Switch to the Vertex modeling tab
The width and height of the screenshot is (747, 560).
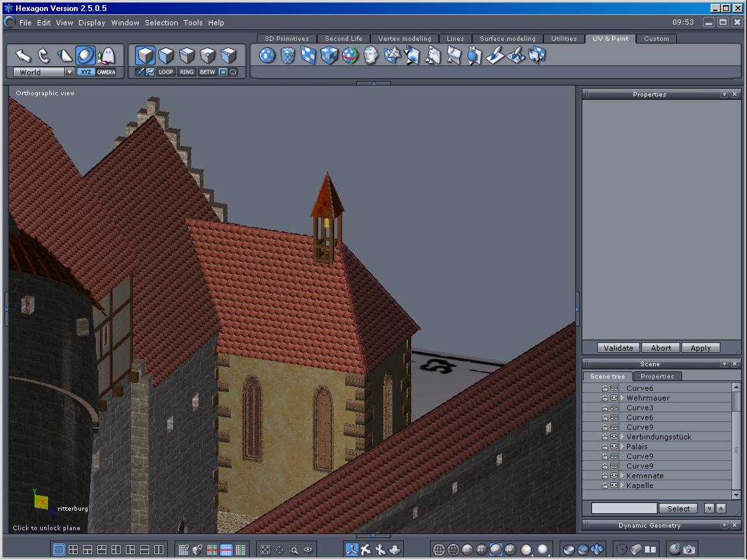405,39
